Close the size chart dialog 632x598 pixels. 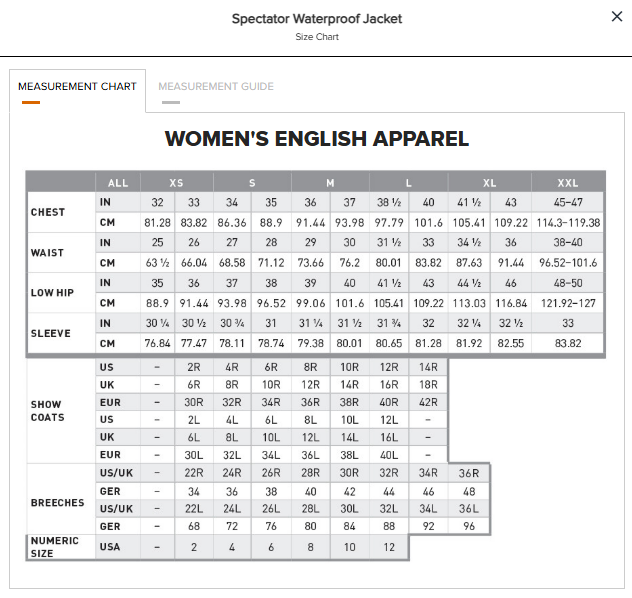pyautogui.click(x=617, y=17)
